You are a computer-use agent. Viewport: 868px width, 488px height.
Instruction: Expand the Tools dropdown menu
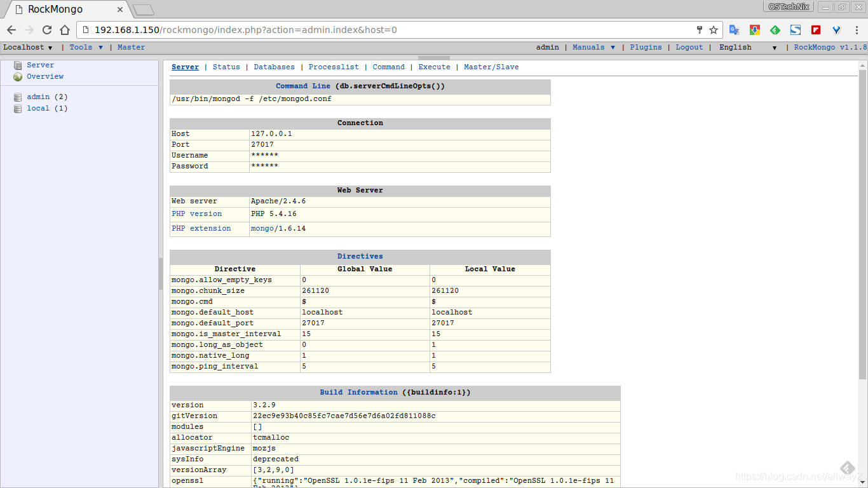point(85,46)
